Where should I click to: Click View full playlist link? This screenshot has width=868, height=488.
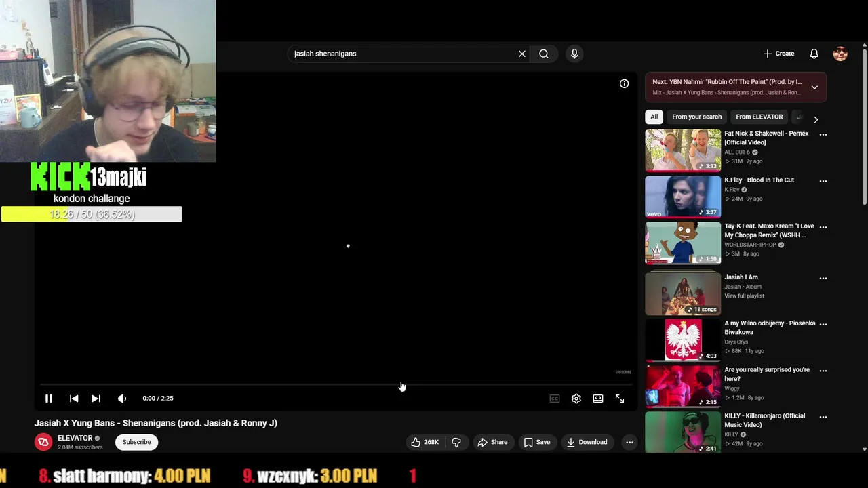pyautogui.click(x=744, y=296)
